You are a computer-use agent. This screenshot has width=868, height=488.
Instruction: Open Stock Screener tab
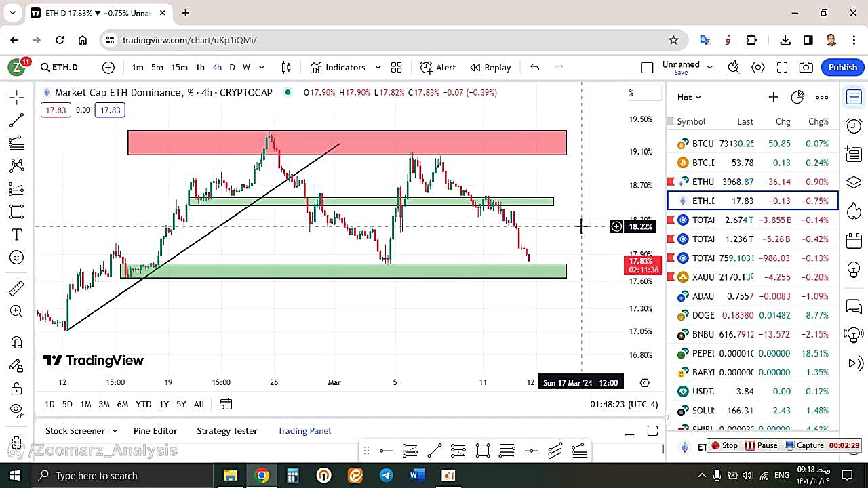(x=75, y=431)
